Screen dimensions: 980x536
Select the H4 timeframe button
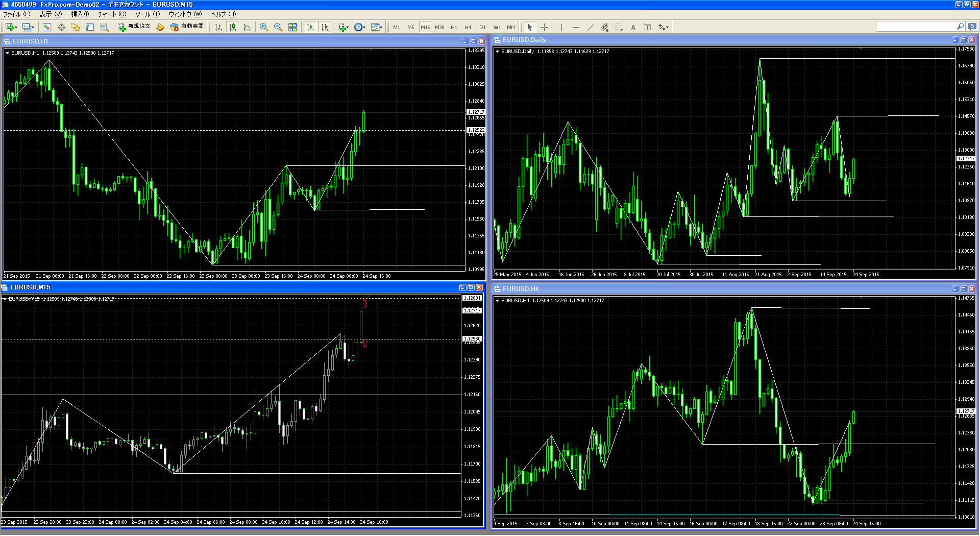468,27
